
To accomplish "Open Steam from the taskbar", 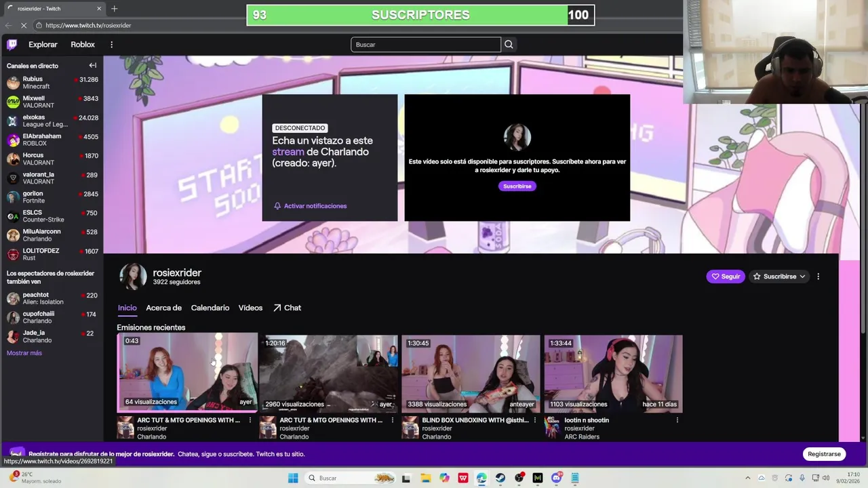I will 500,478.
